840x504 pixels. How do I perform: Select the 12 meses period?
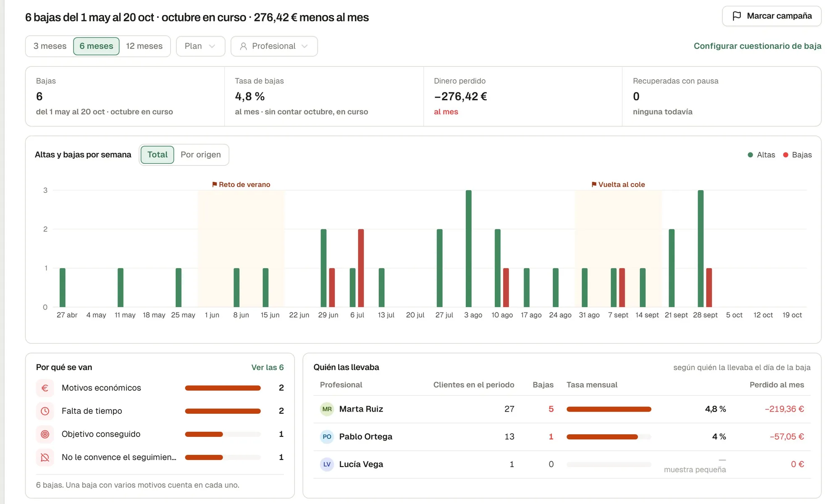coord(144,46)
